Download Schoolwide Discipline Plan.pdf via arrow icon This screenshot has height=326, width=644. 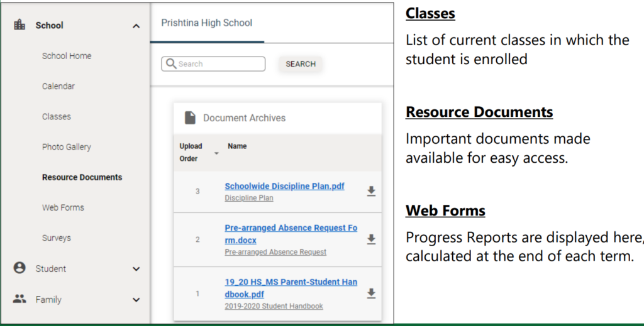[371, 191]
